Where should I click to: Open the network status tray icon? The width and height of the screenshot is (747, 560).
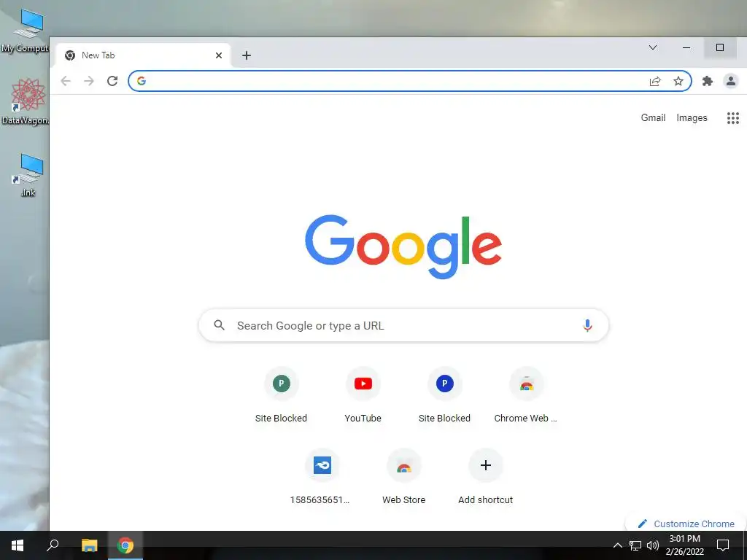click(x=635, y=545)
